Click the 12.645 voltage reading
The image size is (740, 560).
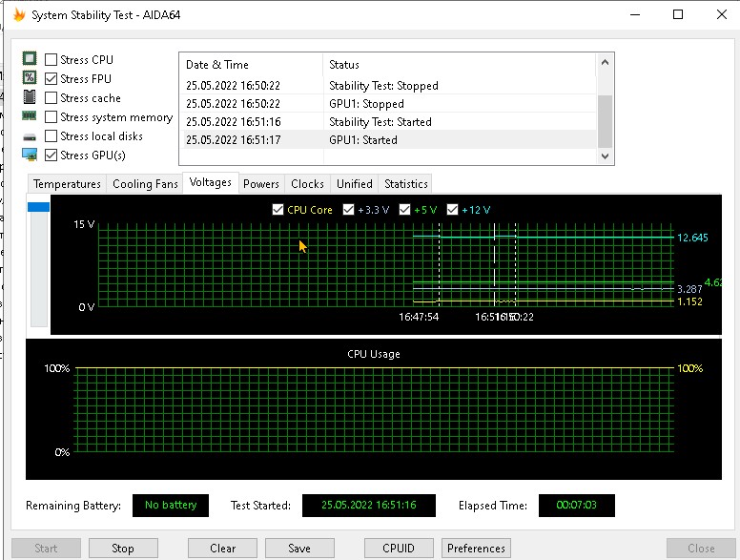click(692, 238)
